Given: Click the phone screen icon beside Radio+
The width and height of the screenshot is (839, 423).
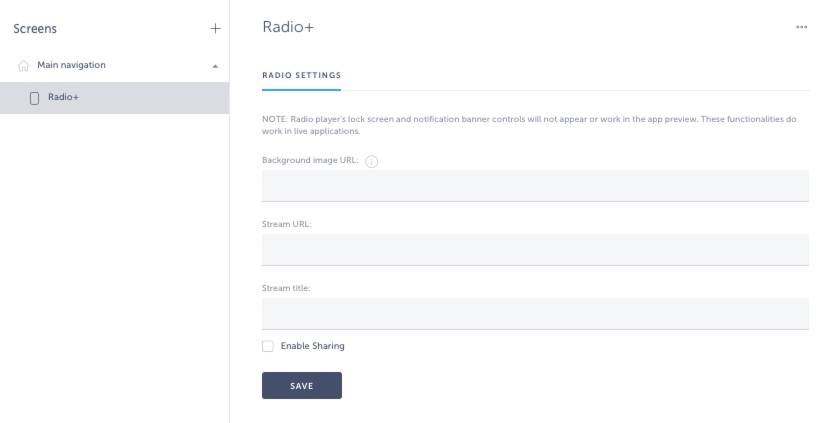Looking at the screenshot, I should point(34,97).
